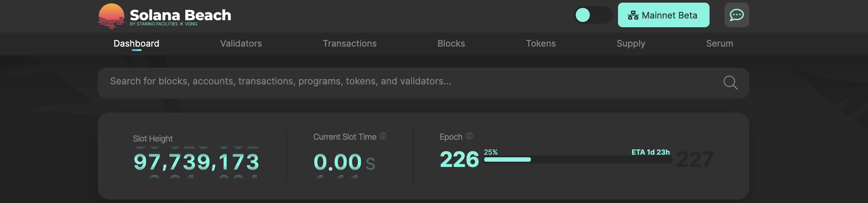Open the chat feedback icon button
The height and width of the screenshot is (203, 868).
pyautogui.click(x=736, y=15)
